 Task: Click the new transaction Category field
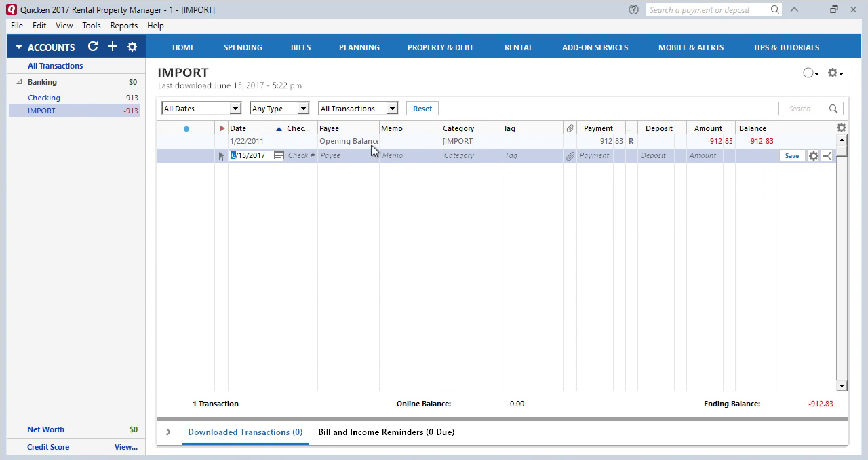pyautogui.click(x=471, y=155)
